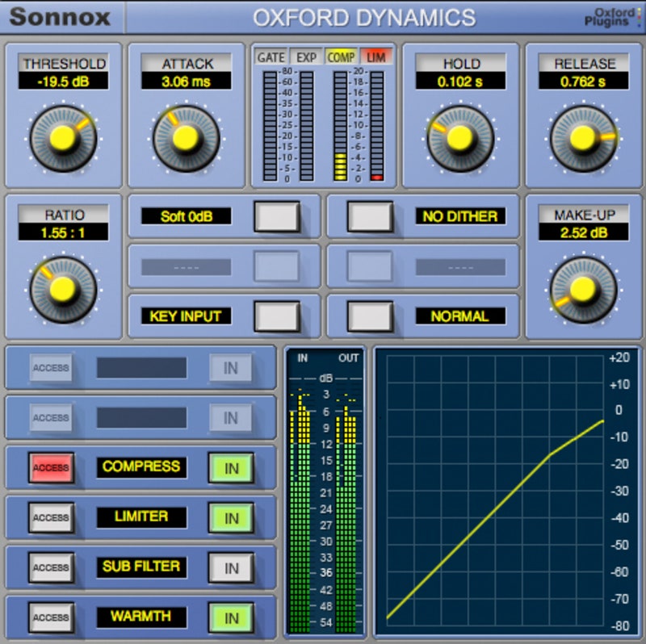
Task: Open the Limiter ACCESS panel
Action: (51, 517)
